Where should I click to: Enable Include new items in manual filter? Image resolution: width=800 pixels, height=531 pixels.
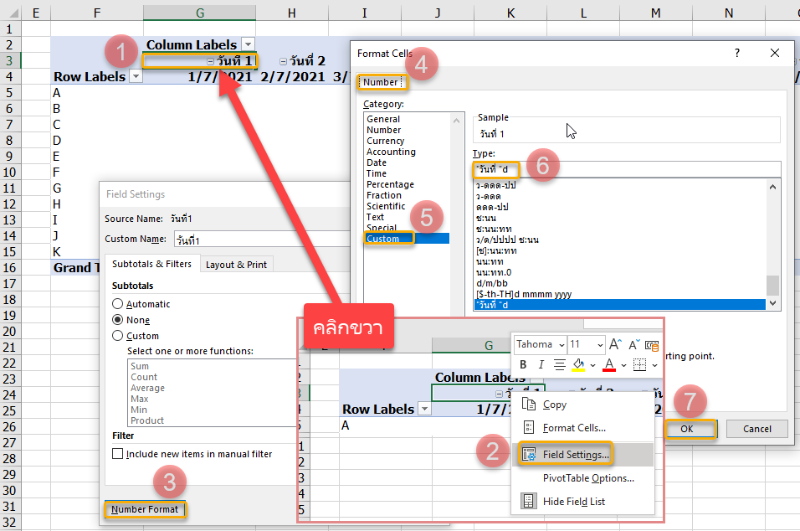tap(119, 454)
